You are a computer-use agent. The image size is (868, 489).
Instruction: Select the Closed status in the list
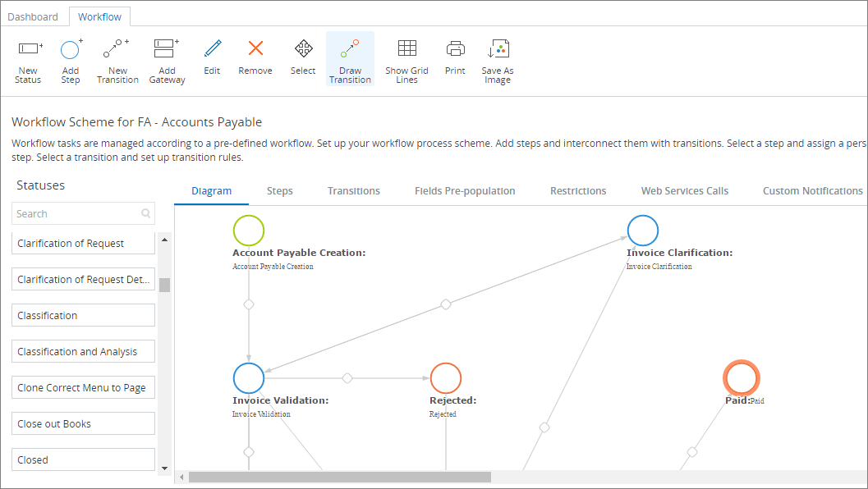point(82,459)
